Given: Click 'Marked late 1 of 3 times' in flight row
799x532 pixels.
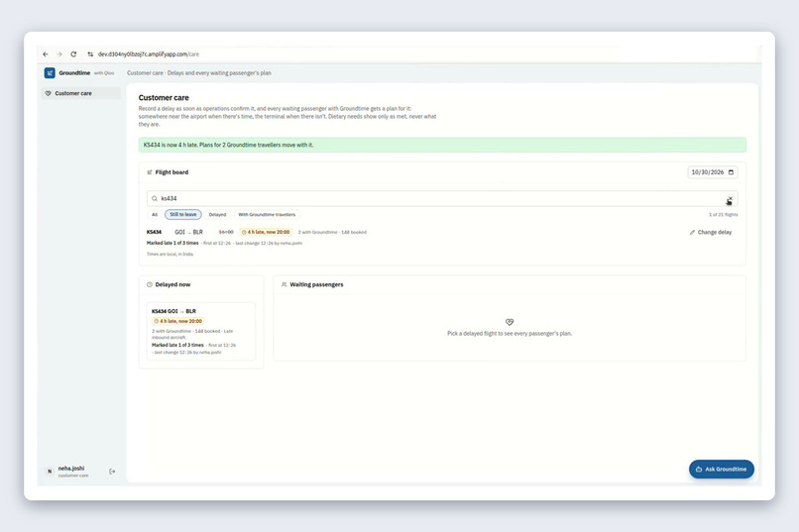Looking at the screenshot, I should (172, 243).
